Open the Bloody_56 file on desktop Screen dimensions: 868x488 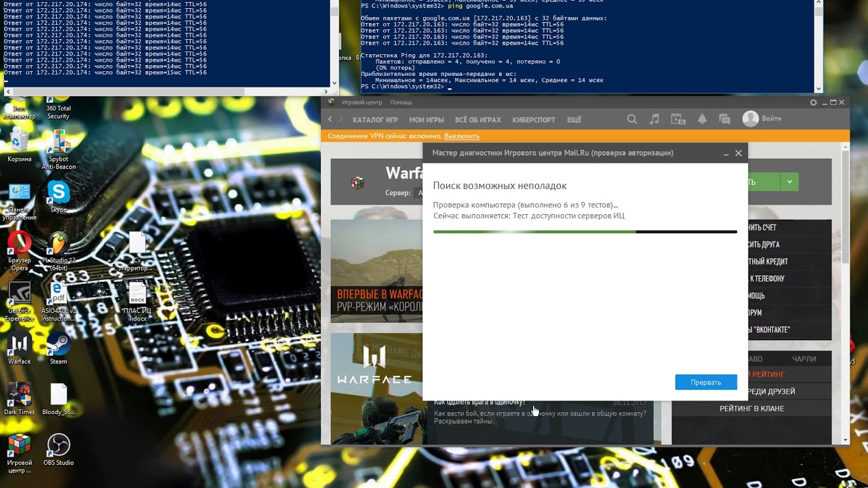tap(58, 399)
